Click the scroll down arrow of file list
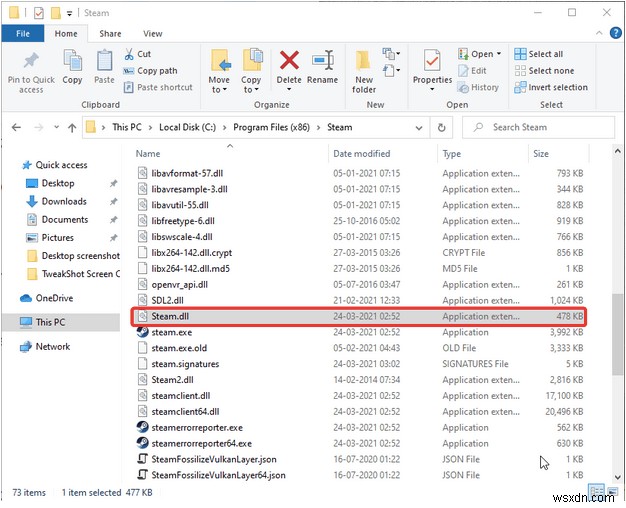 tap(617, 476)
